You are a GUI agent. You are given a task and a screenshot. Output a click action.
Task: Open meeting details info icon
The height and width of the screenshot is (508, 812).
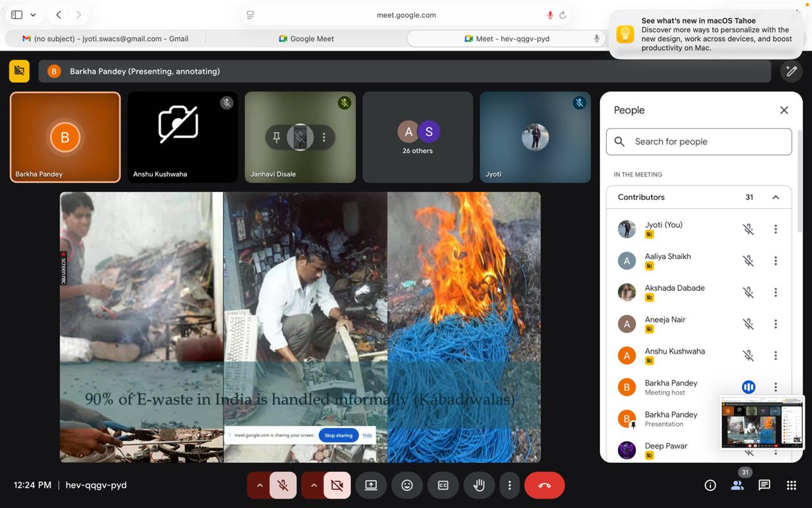coord(710,485)
